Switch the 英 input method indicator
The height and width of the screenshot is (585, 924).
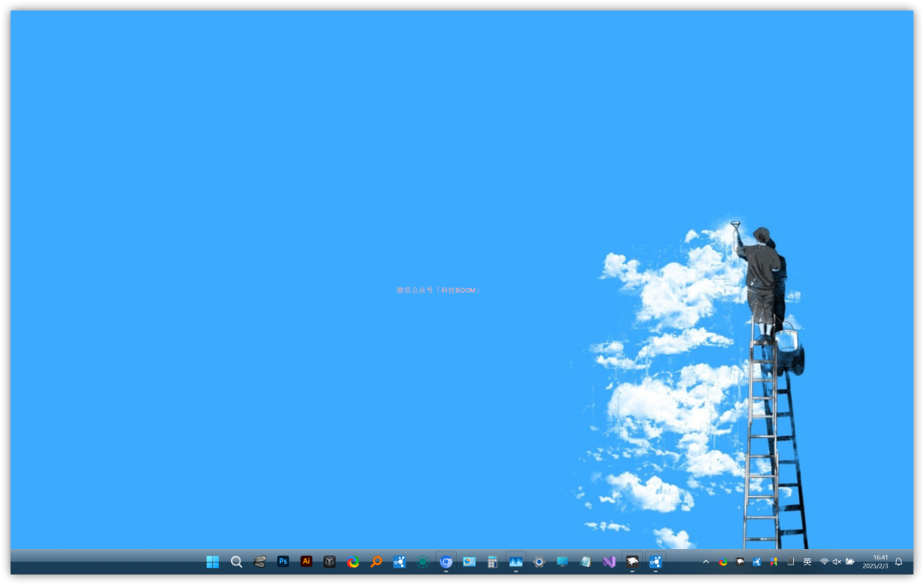click(x=808, y=562)
